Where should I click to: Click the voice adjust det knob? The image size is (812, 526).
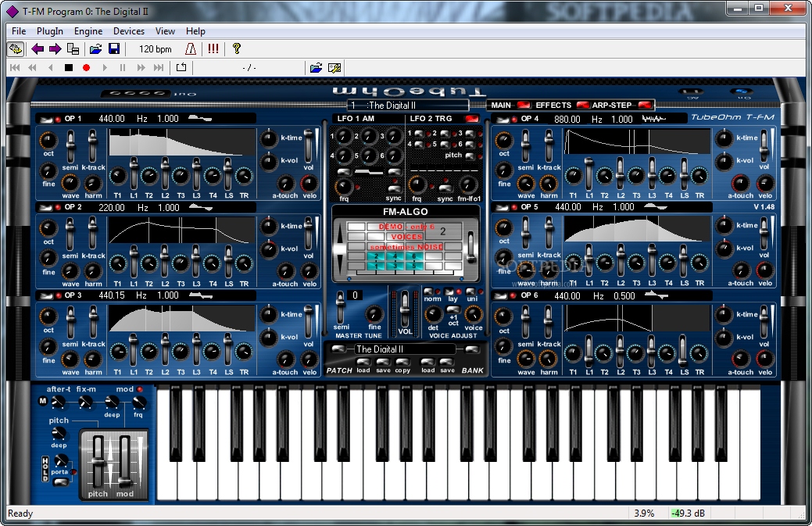pos(433,313)
